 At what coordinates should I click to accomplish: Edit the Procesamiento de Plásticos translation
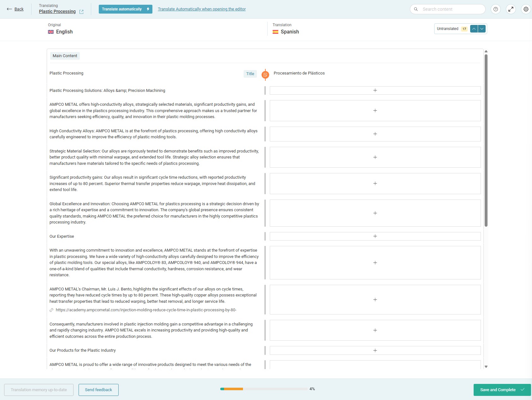[299, 73]
